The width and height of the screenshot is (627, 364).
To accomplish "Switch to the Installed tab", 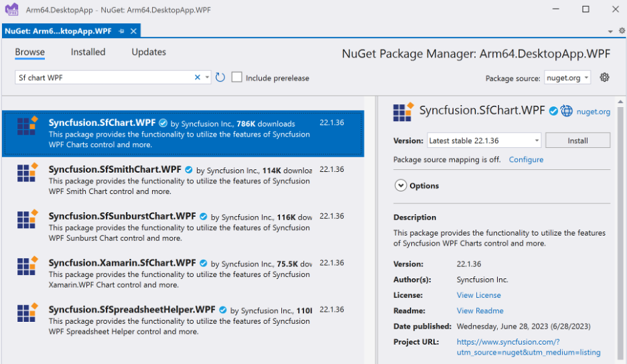I will [88, 52].
